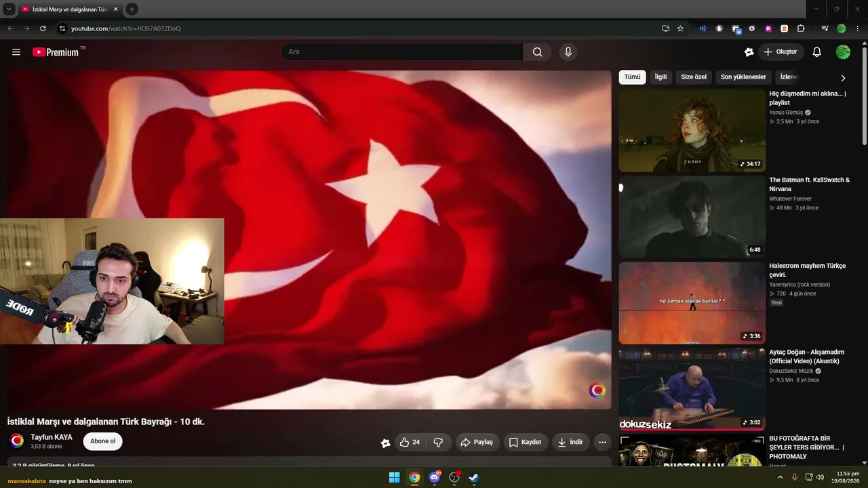The height and width of the screenshot is (488, 868).
Task: Open the Tayfun KAYA channel name link
Action: [52, 437]
